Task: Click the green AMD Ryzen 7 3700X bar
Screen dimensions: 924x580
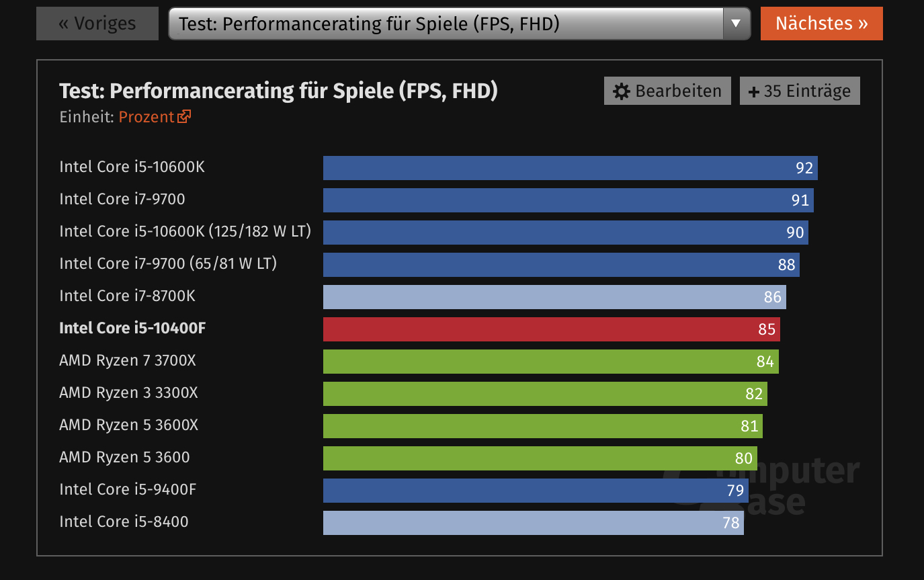Action: tap(550, 362)
